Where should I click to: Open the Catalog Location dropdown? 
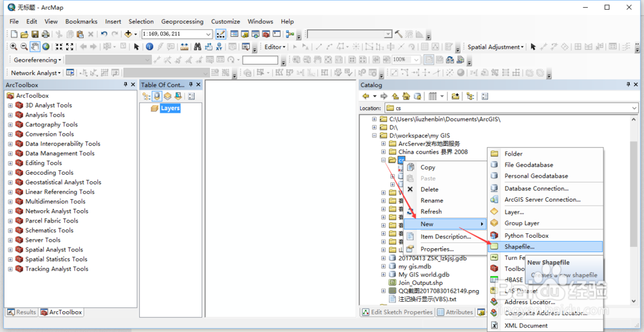[x=633, y=108]
